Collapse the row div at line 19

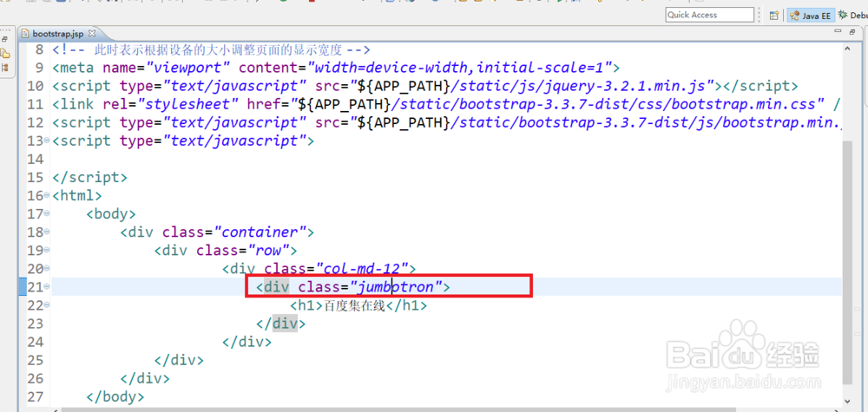(47, 251)
